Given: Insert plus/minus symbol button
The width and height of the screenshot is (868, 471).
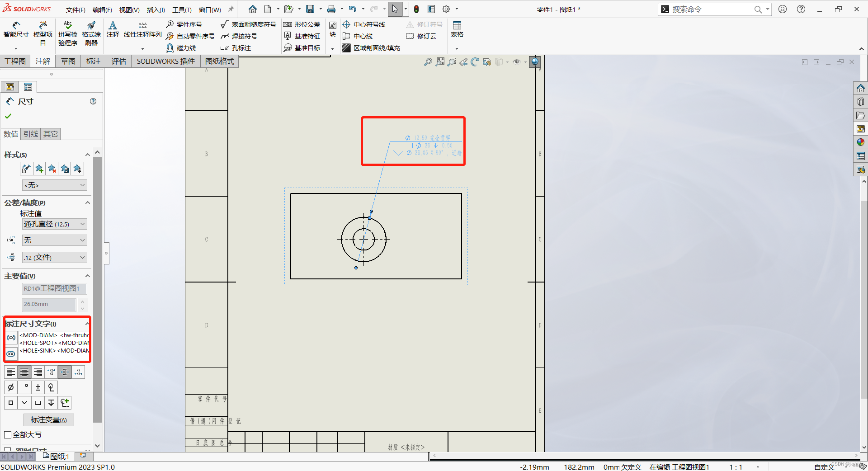Looking at the screenshot, I should click(38, 387).
